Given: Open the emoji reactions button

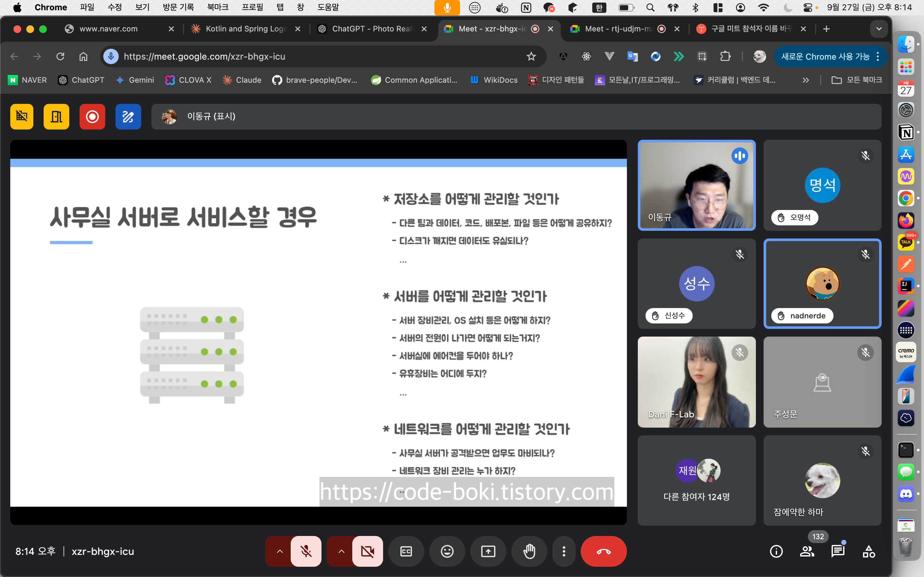Looking at the screenshot, I should pos(447,551).
